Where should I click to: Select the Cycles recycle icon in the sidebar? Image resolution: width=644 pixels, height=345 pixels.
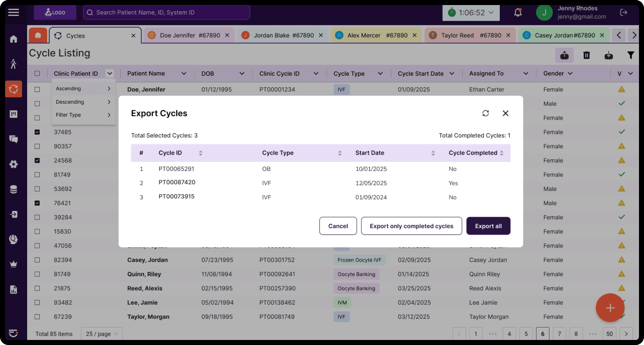13,89
